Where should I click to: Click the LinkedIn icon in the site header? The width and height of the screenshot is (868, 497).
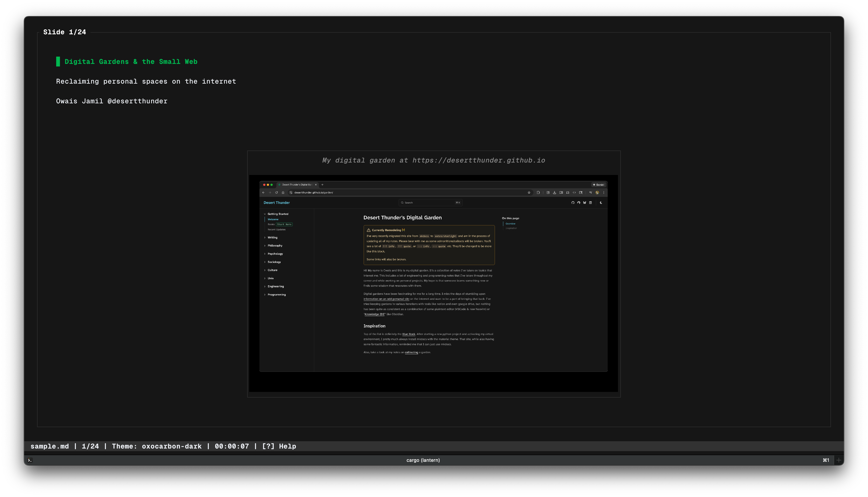(x=591, y=203)
